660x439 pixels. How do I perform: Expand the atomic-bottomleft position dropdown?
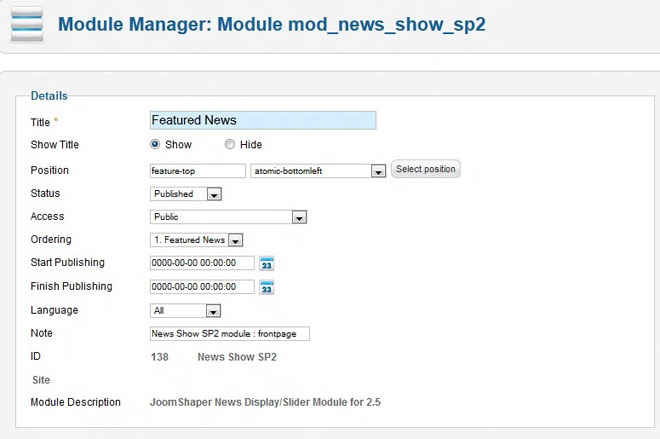pos(377,171)
